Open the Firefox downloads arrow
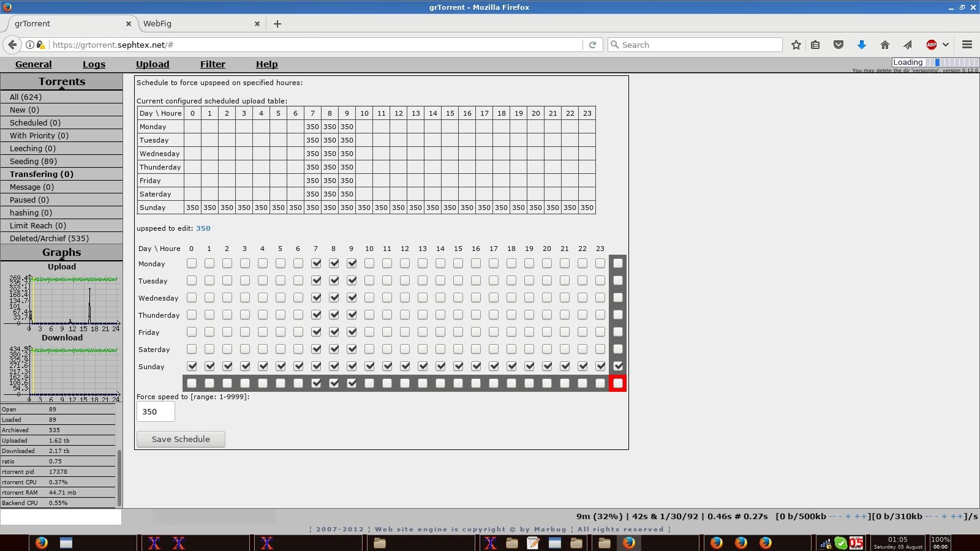This screenshot has height=551, width=980. (861, 45)
